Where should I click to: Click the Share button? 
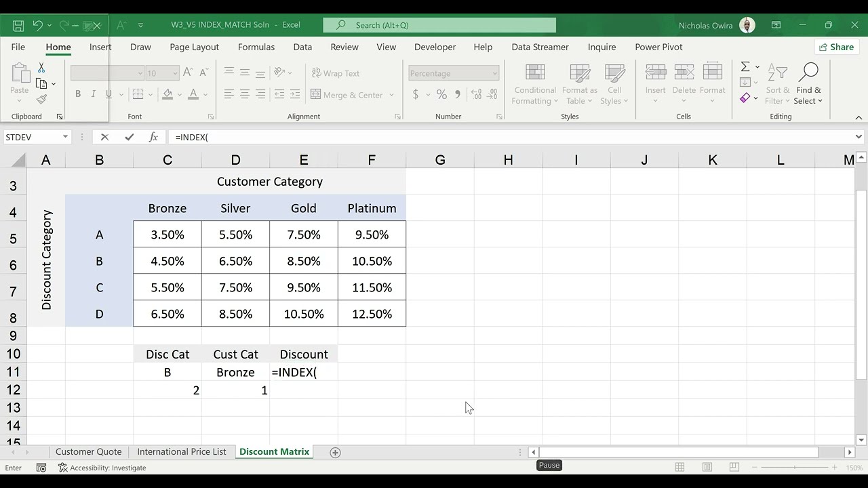pos(836,47)
